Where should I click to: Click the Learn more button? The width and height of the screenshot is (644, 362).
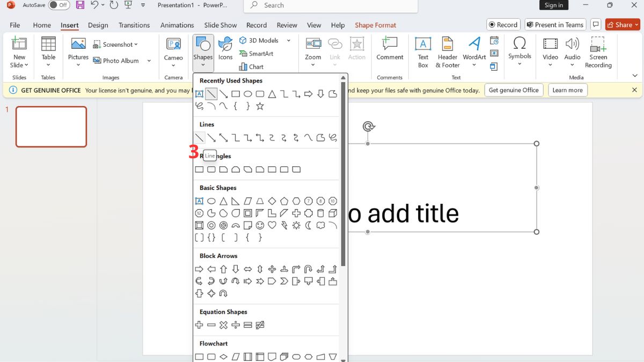(567, 90)
